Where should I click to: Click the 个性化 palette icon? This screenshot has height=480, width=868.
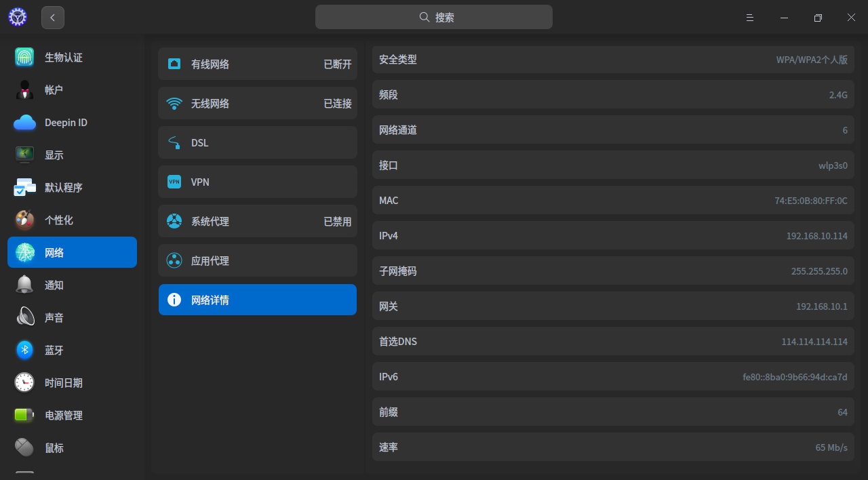click(24, 220)
